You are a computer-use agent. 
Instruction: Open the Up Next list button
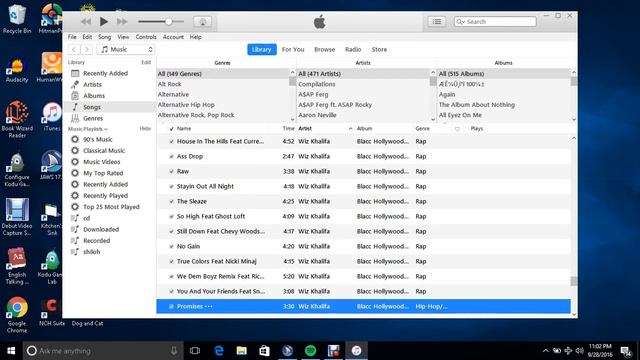[x=436, y=22]
